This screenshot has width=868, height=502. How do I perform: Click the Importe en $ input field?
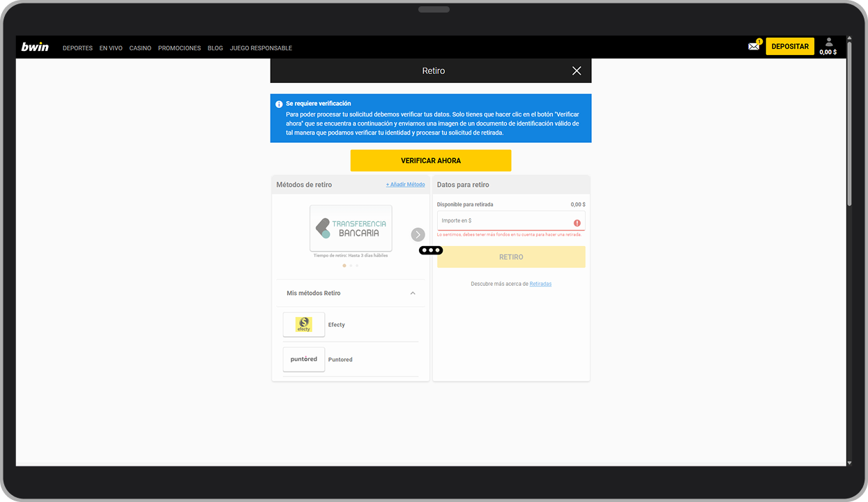click(x=502, y=222)
